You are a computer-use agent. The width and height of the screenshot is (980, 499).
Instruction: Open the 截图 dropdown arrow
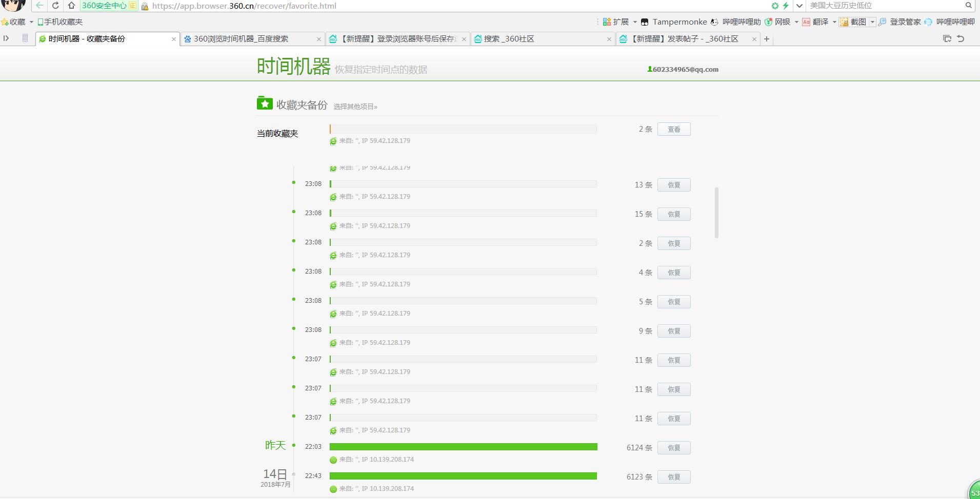[872, 22]
